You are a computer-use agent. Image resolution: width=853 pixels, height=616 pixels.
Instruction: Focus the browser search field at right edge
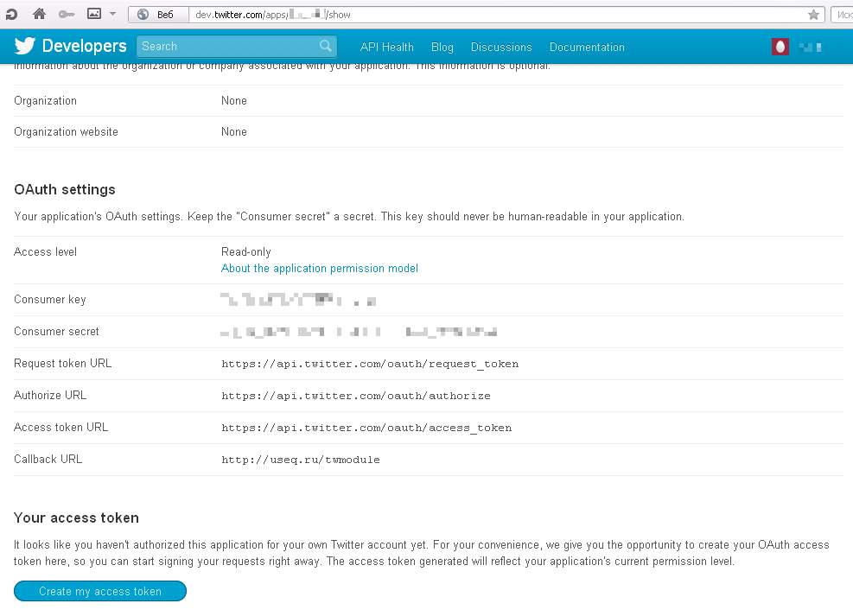pos(842,15)
